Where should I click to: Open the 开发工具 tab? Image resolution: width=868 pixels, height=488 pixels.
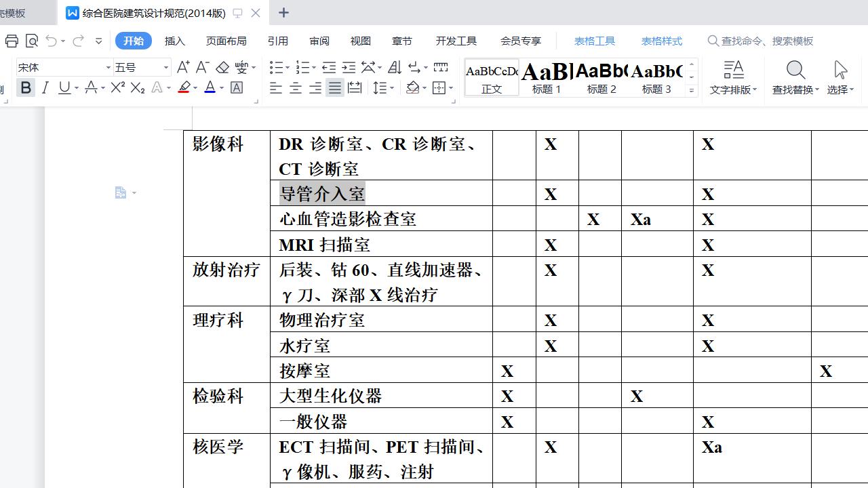(x=456, y=41)
